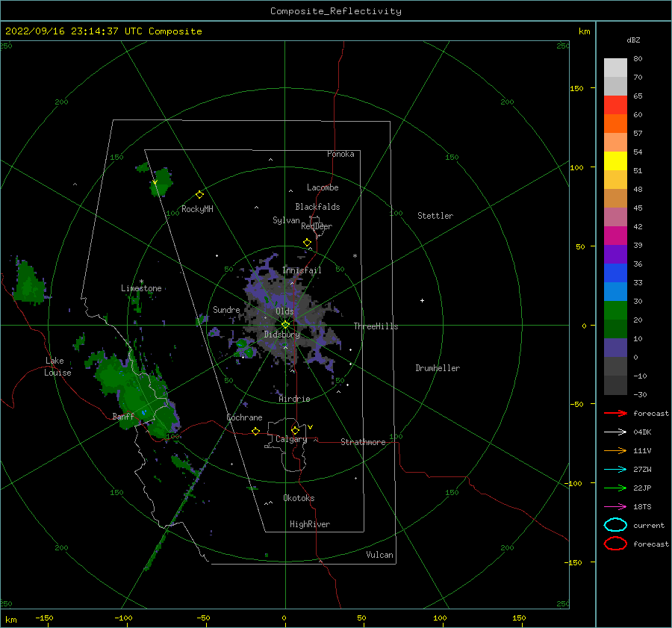
Task: Click the yellow diamond marker beside RockyMH
Action: pos(199,195)
